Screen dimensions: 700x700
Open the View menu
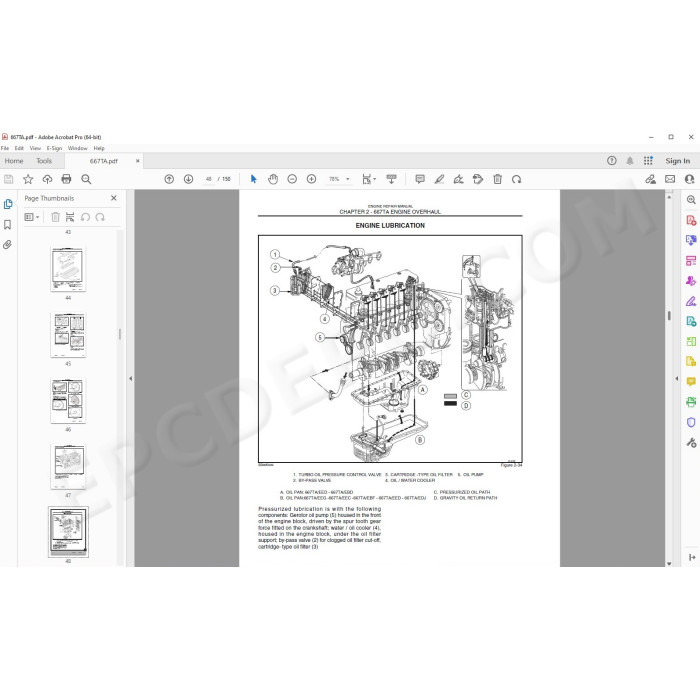tap(35, 148)
